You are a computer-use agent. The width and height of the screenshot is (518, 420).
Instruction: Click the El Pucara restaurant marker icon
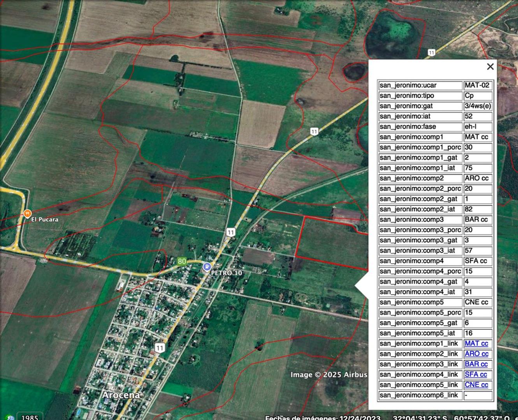pyautogui.click(x=27, y=213)
